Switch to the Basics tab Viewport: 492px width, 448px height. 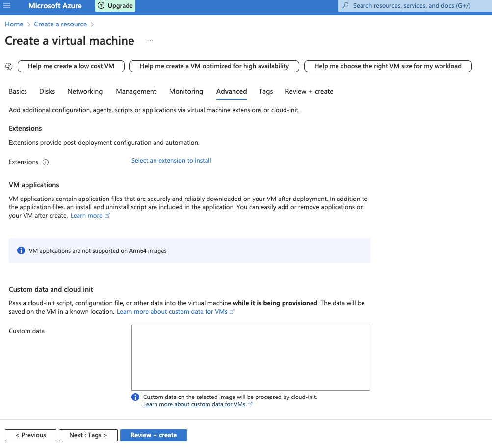(x=18, y=91)
